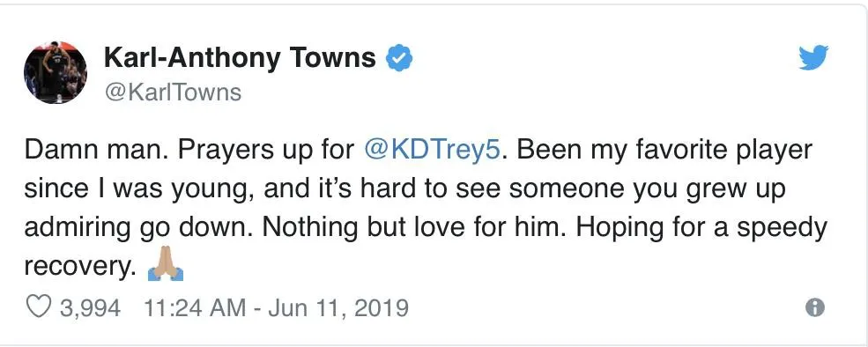
Task: Click the Jun 11, 2019 date
Action: [x=338, y=307]
